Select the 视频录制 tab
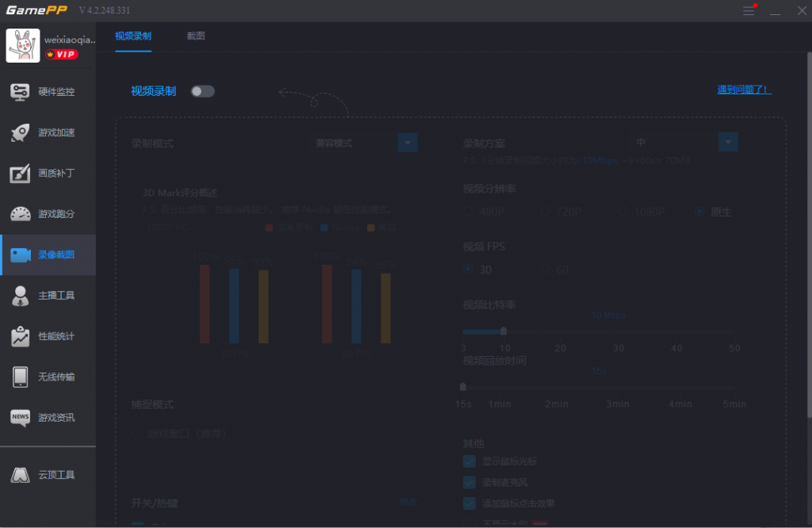The height and width of the screenshot is (528, 812). pos(133,36)
